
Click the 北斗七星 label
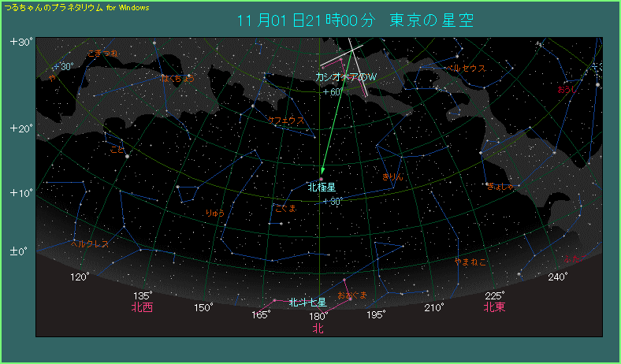(307, 303)
